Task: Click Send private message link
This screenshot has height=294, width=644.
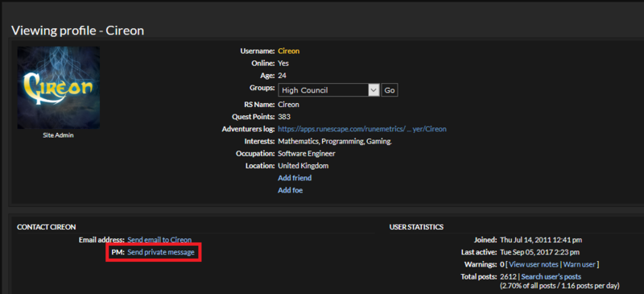Action: (x=161, y=252)
